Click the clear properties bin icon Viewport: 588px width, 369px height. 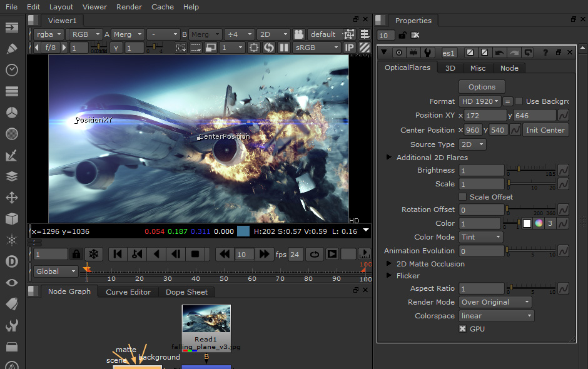(x=415, y=35)
